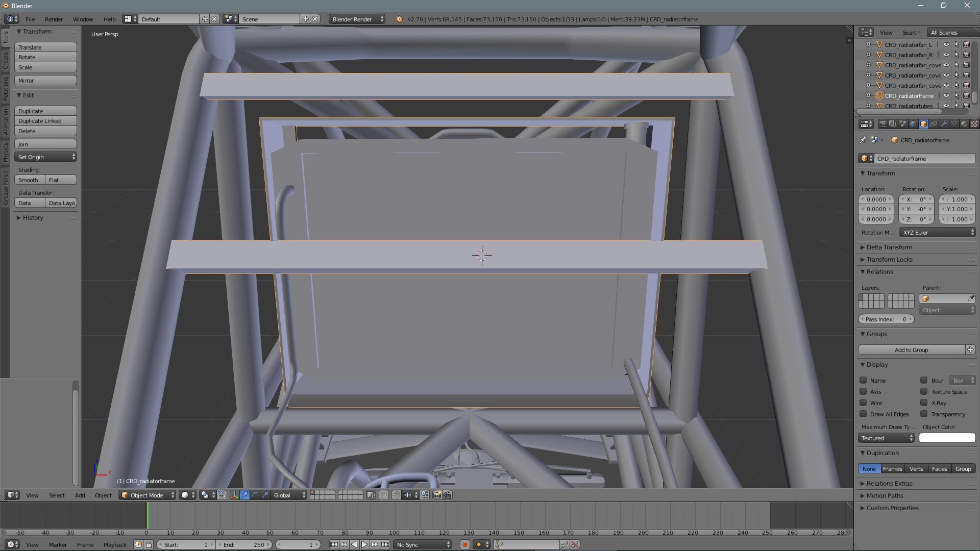
Task: Click the Add to Group button
Action: (911, 349)
